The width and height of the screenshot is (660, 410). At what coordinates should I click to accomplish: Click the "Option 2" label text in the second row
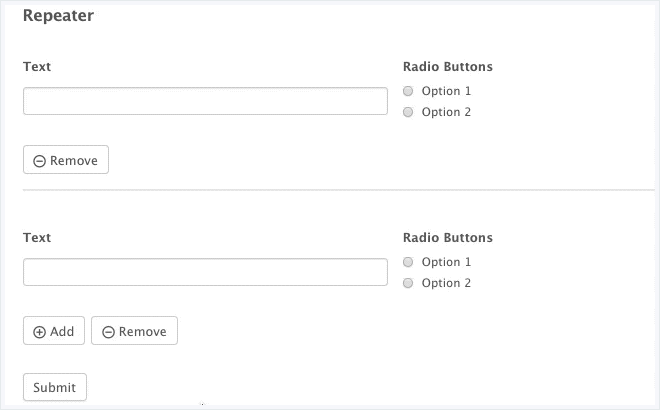(446, 283)
